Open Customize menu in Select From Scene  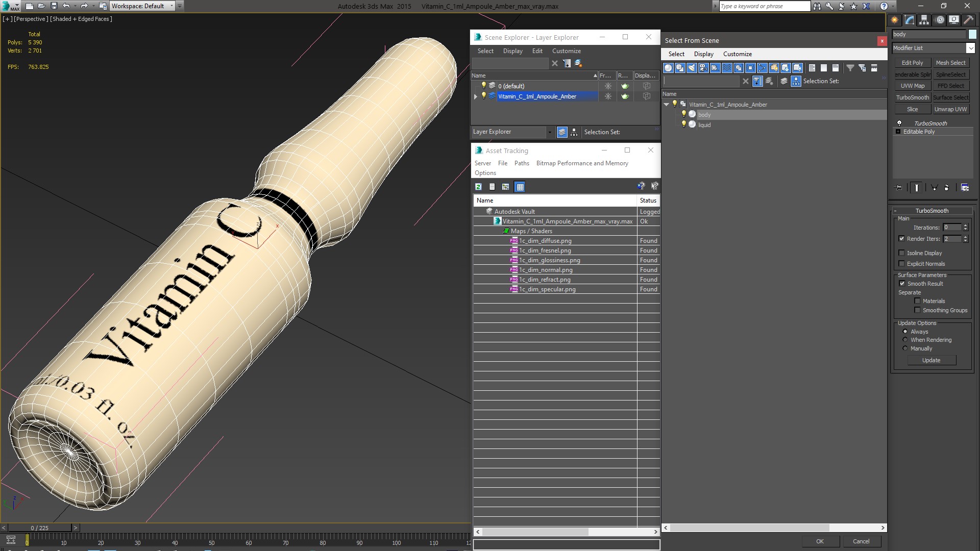tap(737, 54)
